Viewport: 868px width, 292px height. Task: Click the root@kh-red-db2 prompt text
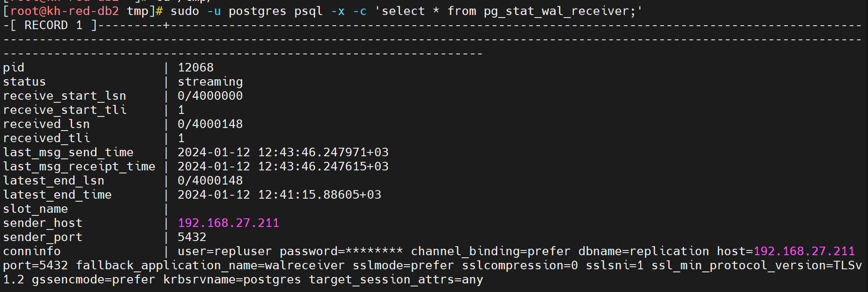point(65,11)
